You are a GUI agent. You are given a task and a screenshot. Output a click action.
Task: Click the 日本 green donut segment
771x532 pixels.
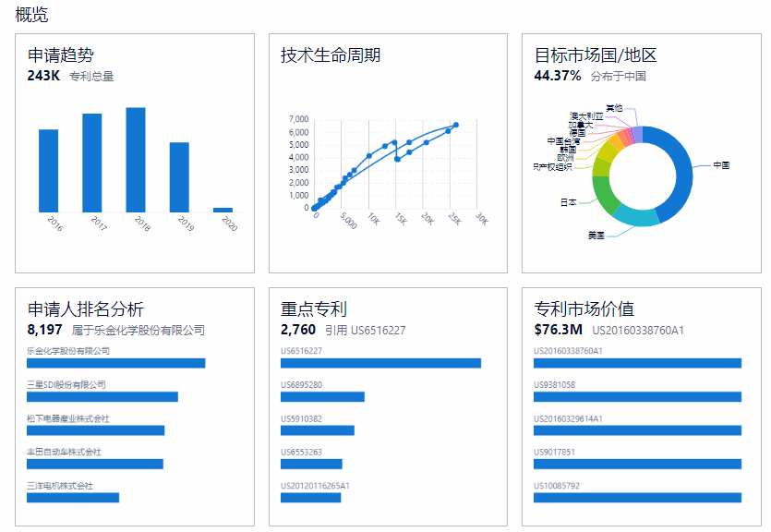pos(604,194)
